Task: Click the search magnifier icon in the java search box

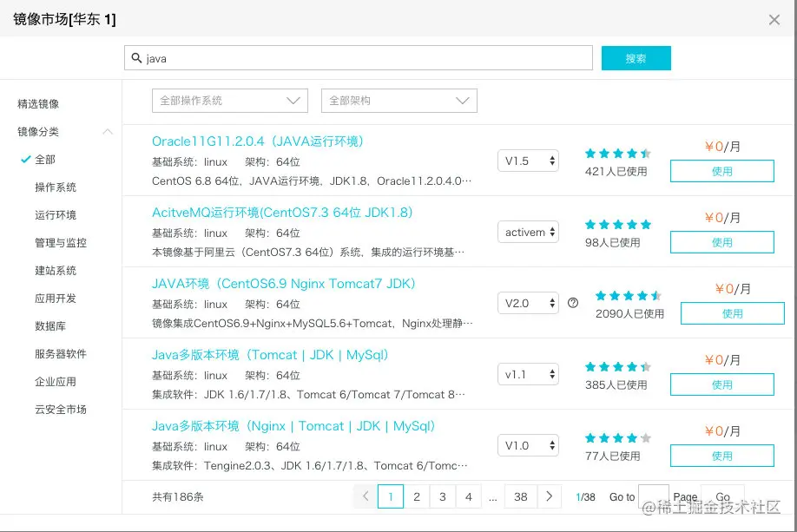Action: click(136, 58)
